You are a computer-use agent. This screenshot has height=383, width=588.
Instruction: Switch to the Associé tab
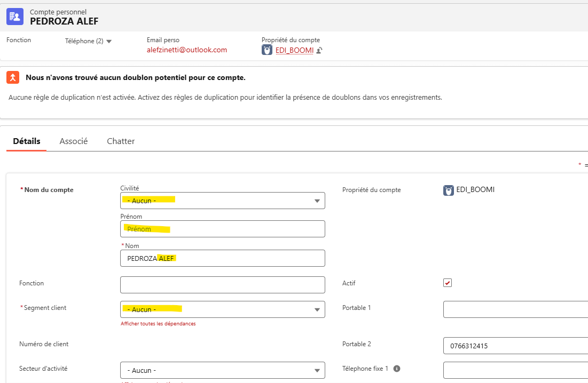(74, 141)
